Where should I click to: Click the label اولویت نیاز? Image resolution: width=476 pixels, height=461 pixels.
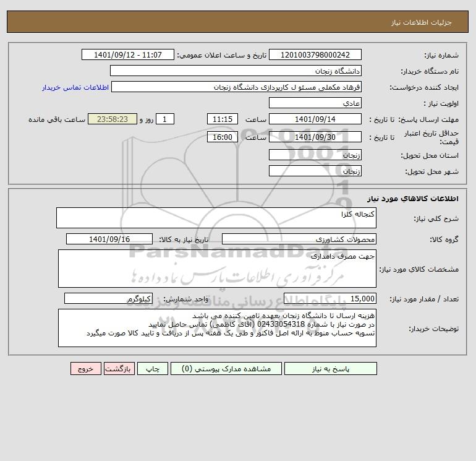point(441,103)
